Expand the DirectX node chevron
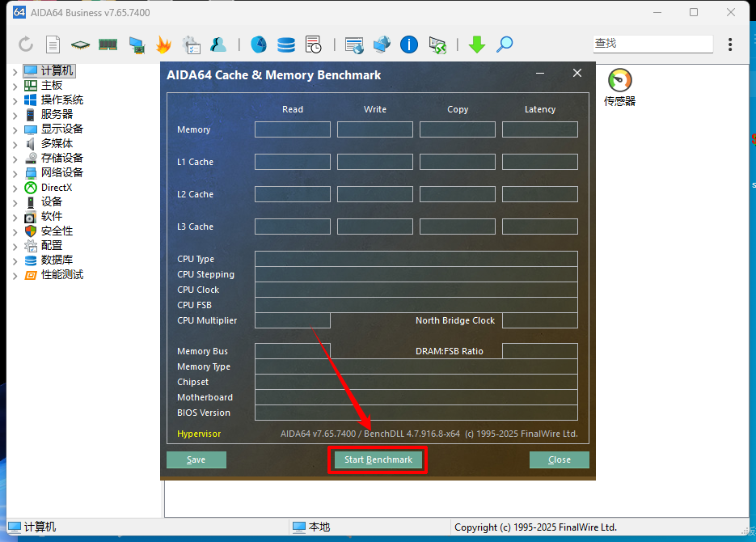Image resolution: width=756 pixels, height=542 pixels. pos(15,188)
